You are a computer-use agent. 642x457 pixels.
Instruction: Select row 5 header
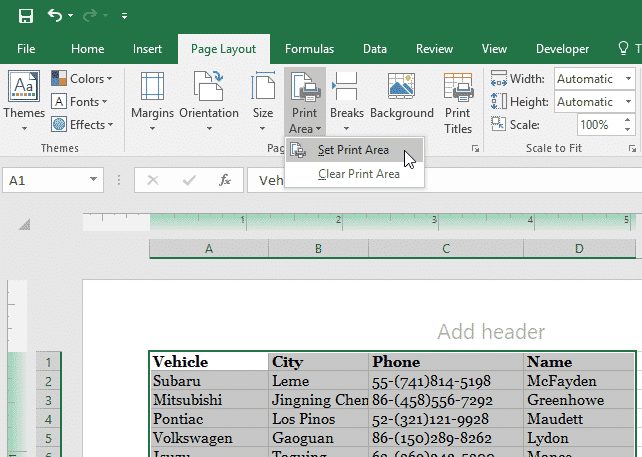48,438
